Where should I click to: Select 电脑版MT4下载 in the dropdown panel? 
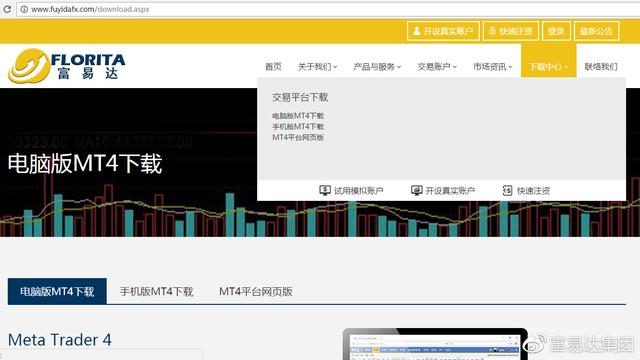(298, 116)
